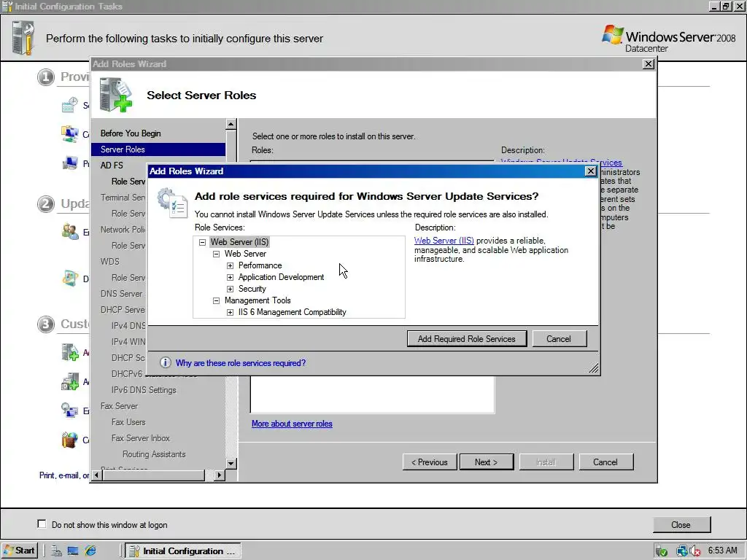Click the server tools icon in the header
The image size is (747, 560).
click(23, 38)
